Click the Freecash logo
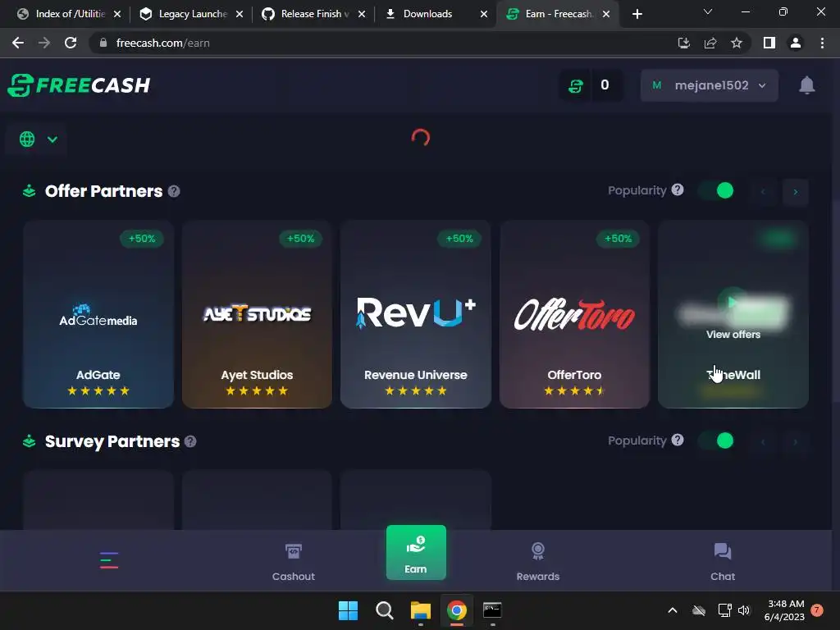The width and height of the screenshot is (840, 630). click(79, 85)
